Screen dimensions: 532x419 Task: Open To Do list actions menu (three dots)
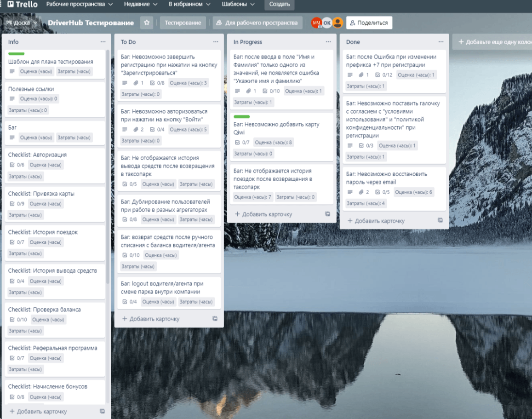tap(216, 42)
